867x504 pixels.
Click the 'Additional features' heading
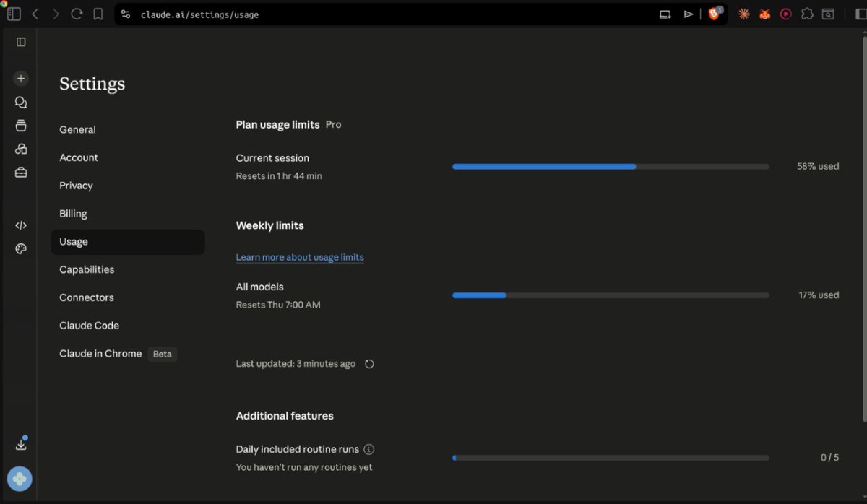coord(285,416)
